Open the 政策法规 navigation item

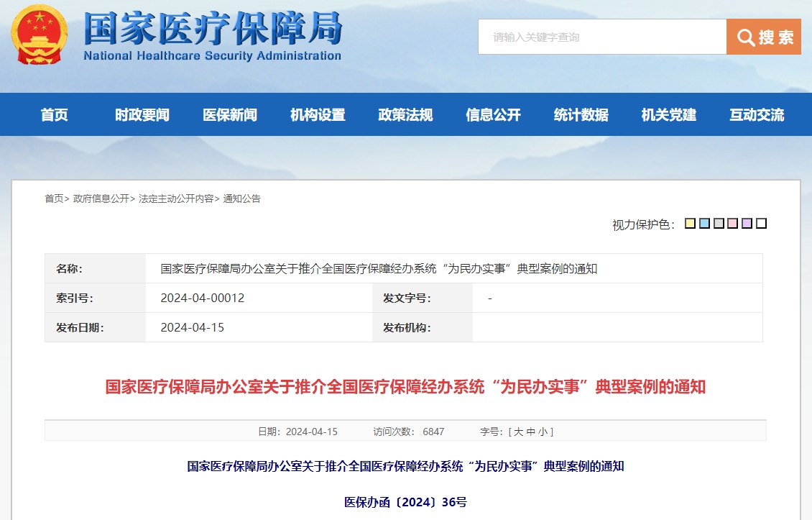coord(405,114)
